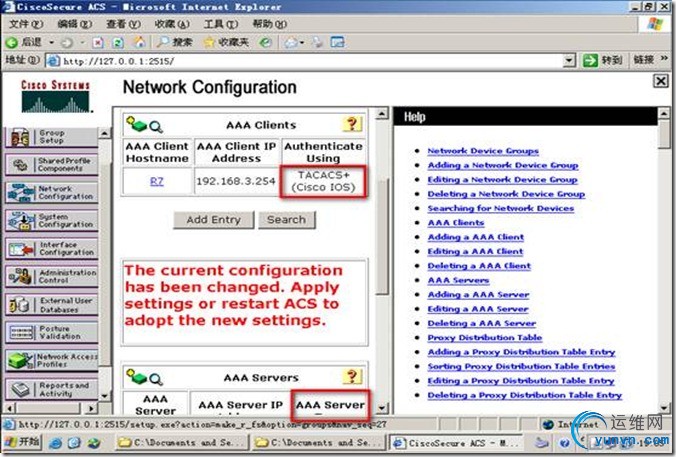Open Network Device Groups help link
Image resolution: width=676 pixels, height=457 pixels.
click(483, 150)
